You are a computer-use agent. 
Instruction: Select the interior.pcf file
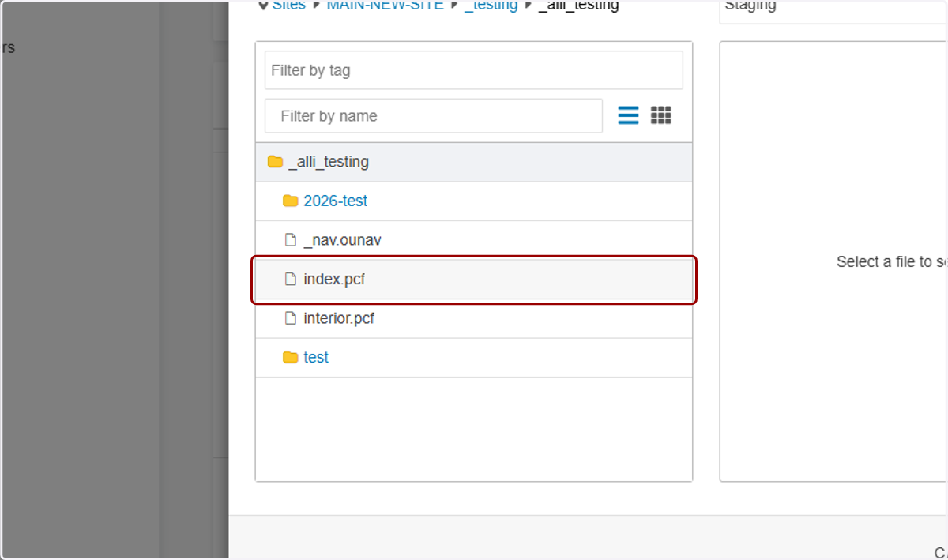click(474, 318)
